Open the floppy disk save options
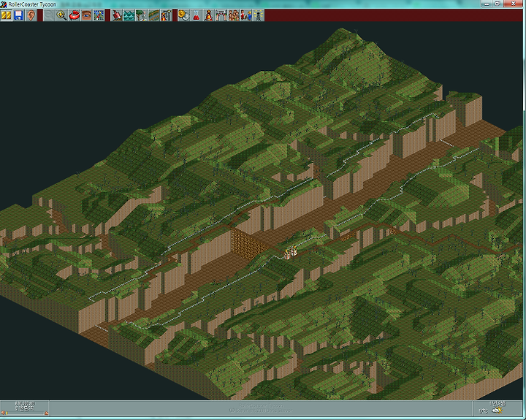This screenshot has height=420, width=526. tap(18, 15)
